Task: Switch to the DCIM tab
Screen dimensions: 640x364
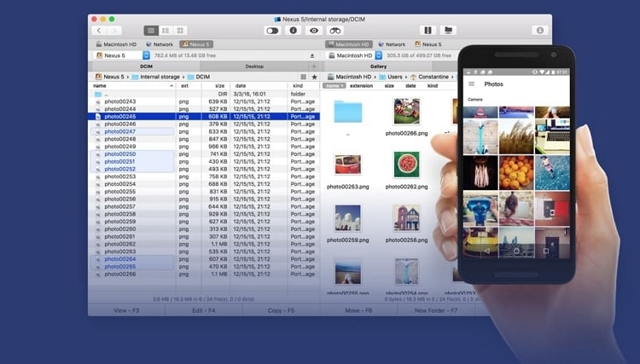Action: coord(146,66)
